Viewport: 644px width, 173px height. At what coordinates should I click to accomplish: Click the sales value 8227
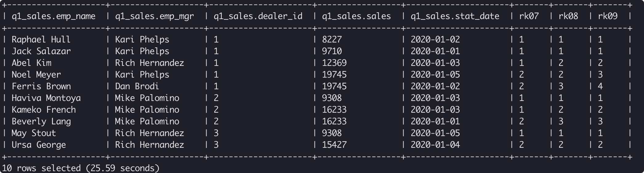332,40
